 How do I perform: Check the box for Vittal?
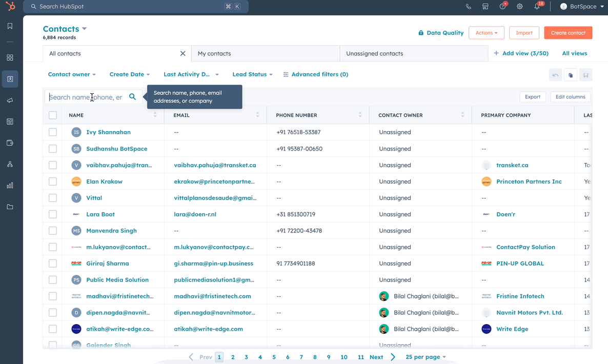(53, 198)
